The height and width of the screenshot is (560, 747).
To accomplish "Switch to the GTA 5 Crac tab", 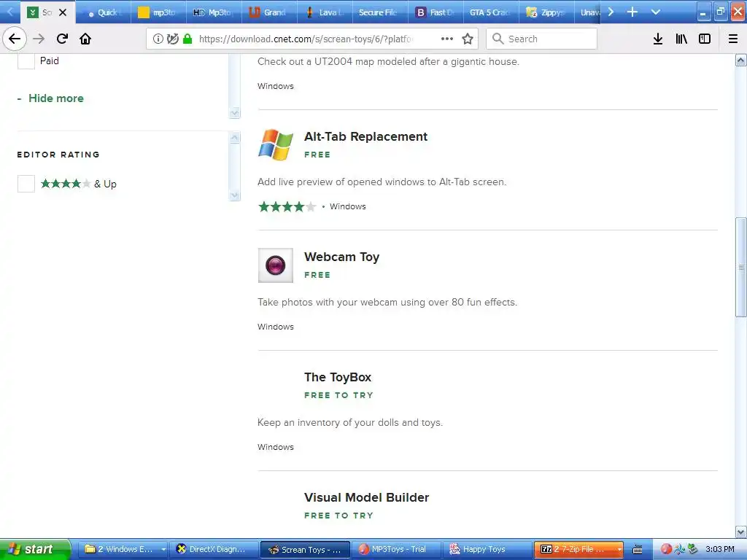I will pyautogui.click(x=491, y=12).
